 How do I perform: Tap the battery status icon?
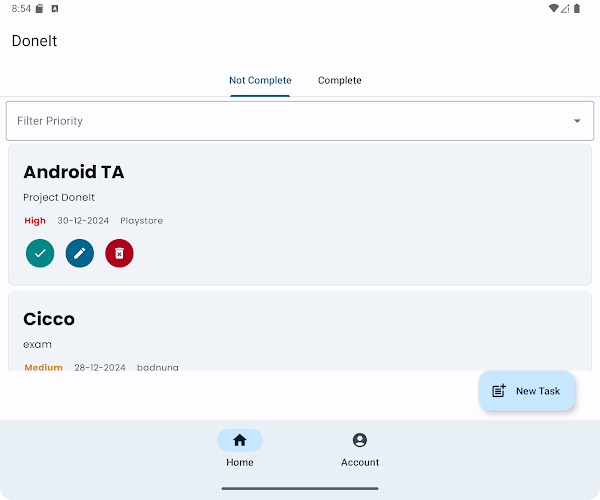(577, 8)
